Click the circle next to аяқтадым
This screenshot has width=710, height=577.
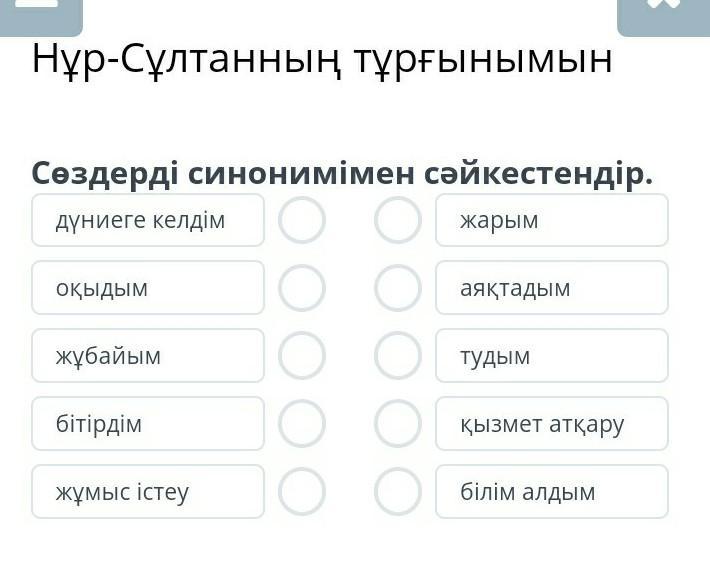(398, 288)
